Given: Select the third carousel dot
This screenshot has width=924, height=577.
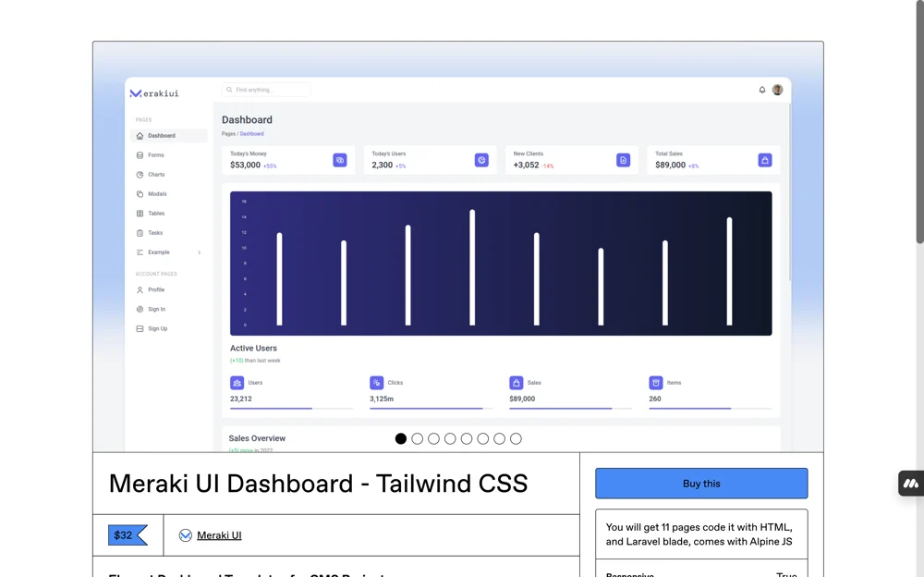Looking at the screenshot, I should point(433,439).
